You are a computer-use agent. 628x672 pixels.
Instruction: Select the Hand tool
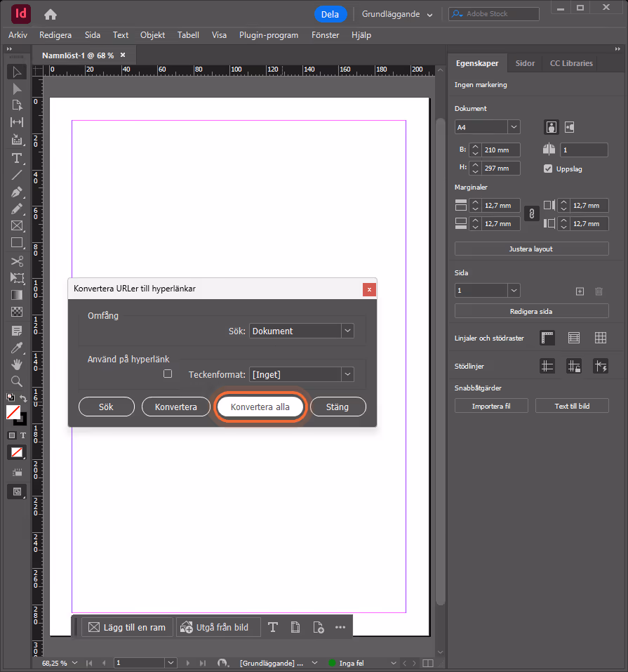17,364
